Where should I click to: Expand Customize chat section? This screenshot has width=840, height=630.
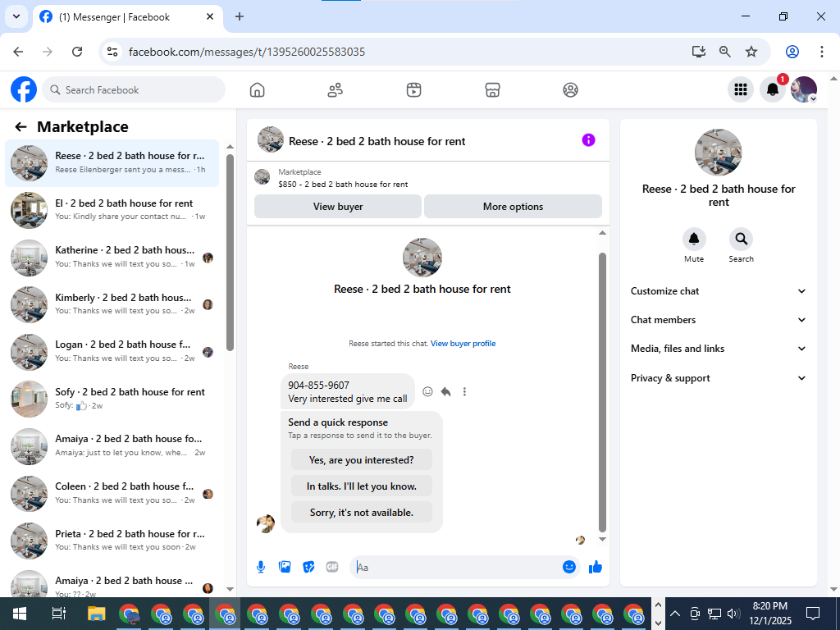718,291
